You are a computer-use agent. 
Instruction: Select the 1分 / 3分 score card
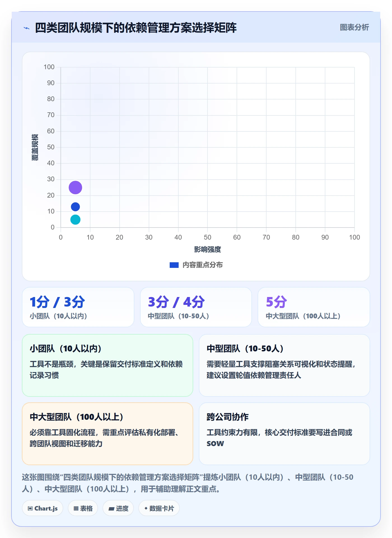click(x=78, y=307)
